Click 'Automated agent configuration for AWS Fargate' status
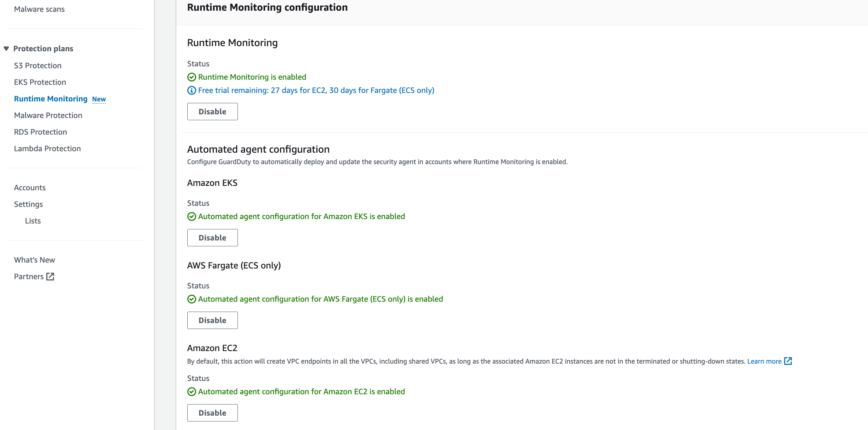Viewport: 868px width, 430px height. 320,299
